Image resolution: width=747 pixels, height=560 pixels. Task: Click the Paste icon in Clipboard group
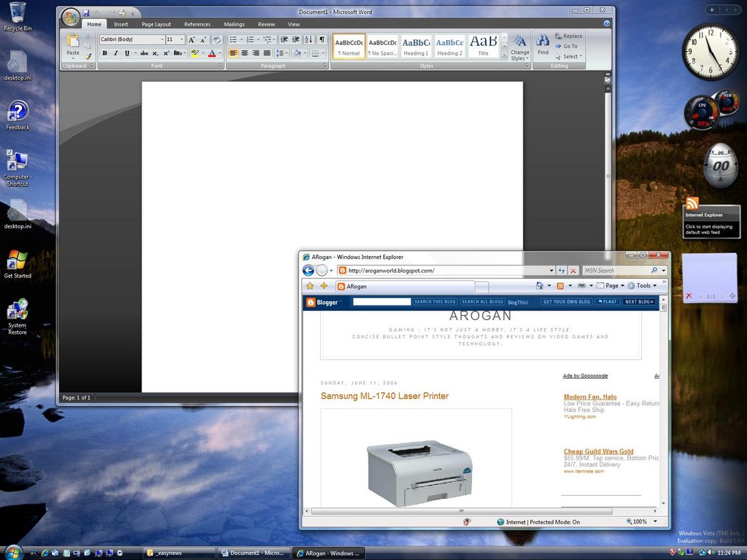pyautogui.click(x=73, y=42)
